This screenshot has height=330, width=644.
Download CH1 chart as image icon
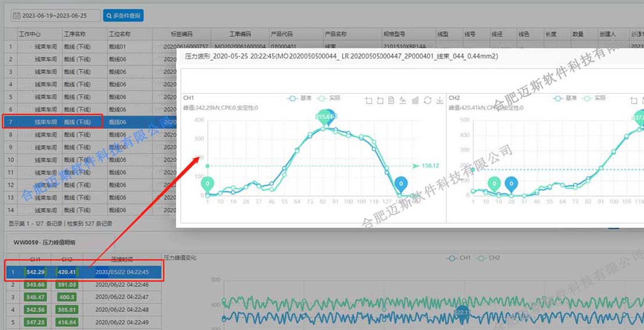(439, 100)
